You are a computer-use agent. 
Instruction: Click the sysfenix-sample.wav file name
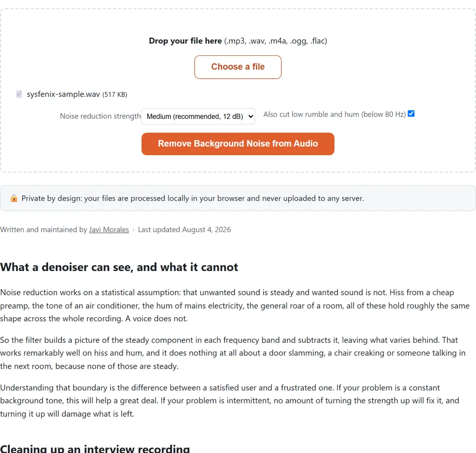pos(64,94)
